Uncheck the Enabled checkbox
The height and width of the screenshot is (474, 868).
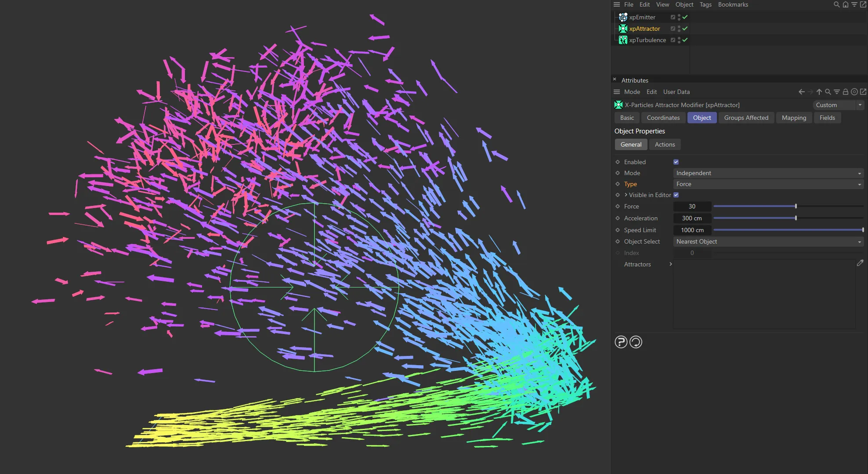pyautogui.click(x=676, y=162)
